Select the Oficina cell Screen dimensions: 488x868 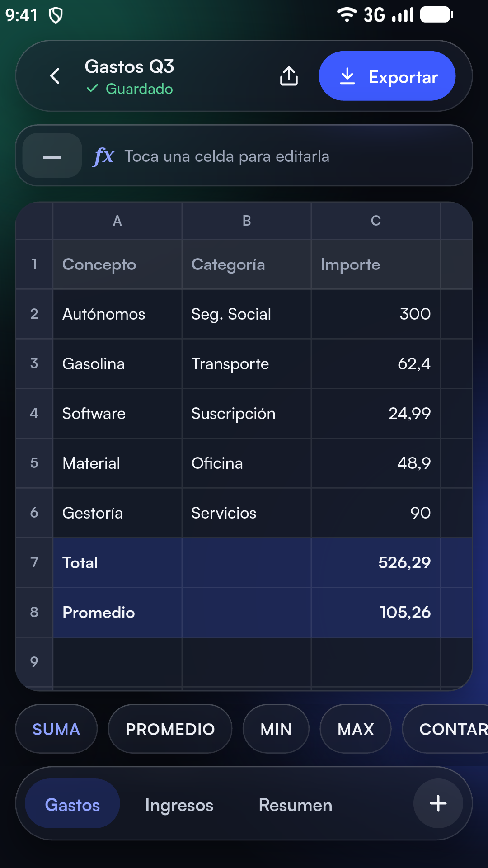click(247, 463)
